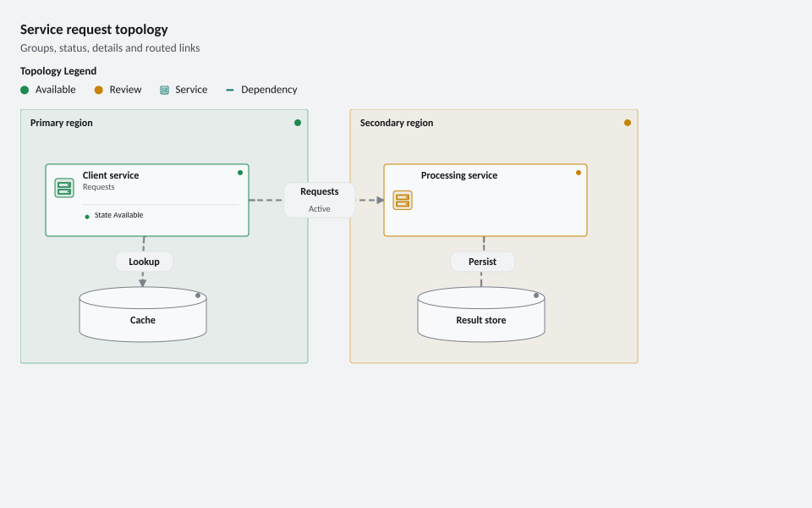Click the arrowhead entering Processing service
812x508 pixels.
(x=380, y=200)
